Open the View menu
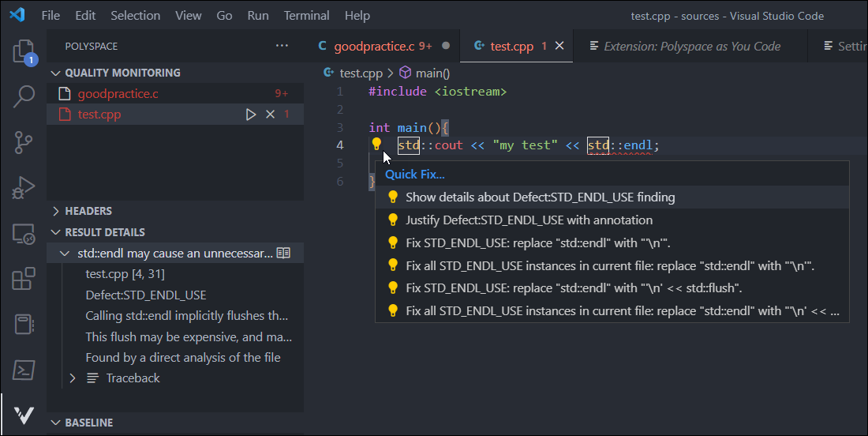The height and width of the screenshot is (436, 868). [x=189, y=16]
